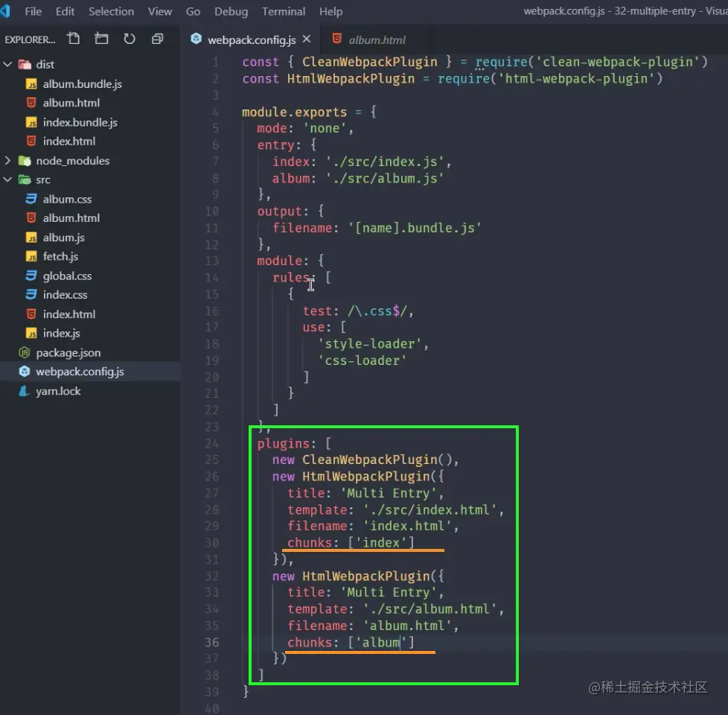Open the Go menu

point(193,12)
